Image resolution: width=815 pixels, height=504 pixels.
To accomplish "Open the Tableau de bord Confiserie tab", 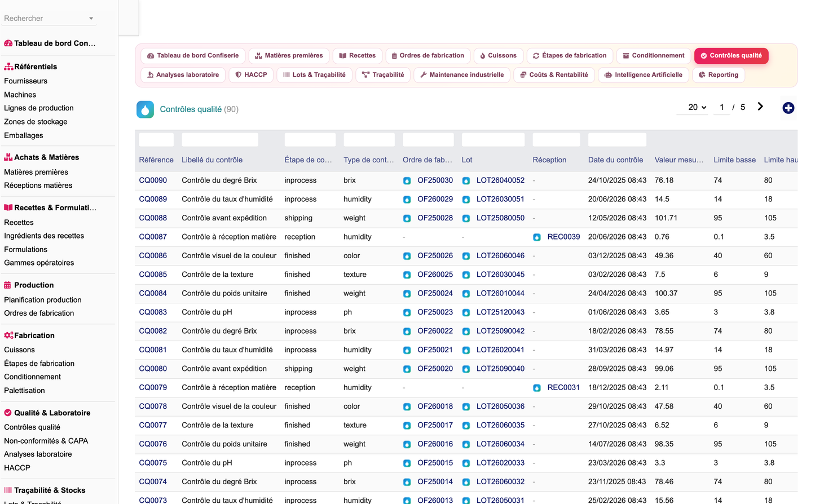I will coord(193,56).
